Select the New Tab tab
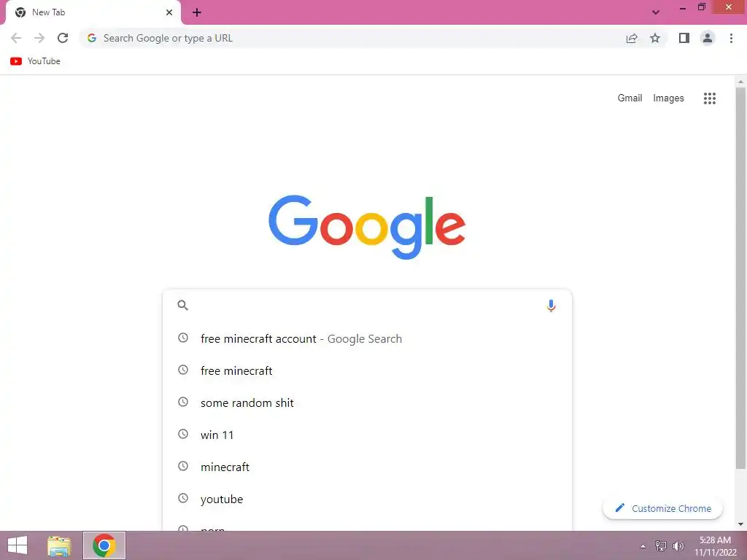747x560 pixels. pos(93,13)
